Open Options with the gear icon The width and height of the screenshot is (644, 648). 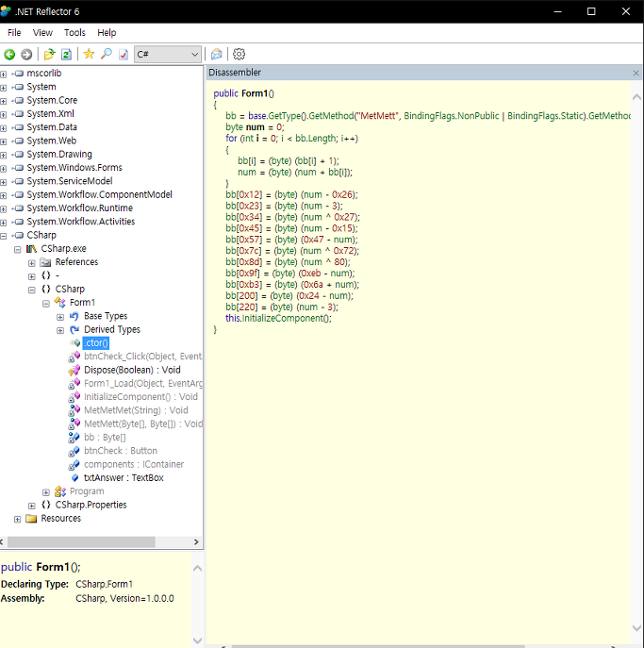(239, 54)
